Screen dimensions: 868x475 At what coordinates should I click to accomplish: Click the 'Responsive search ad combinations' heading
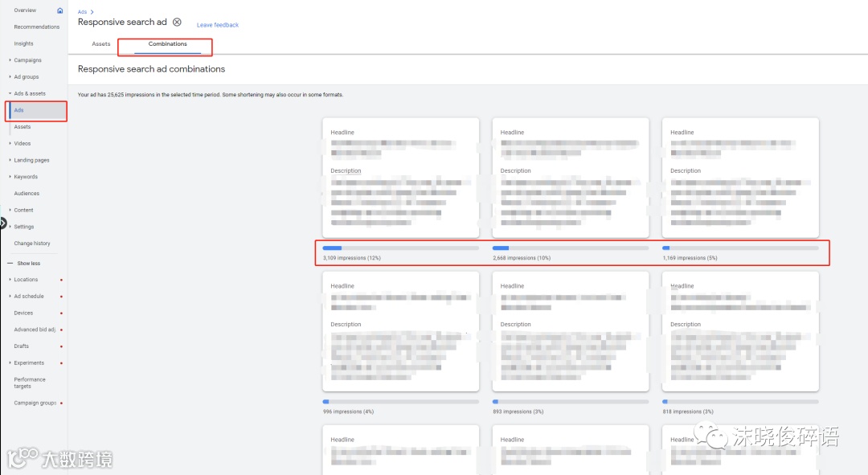[151, 69]
